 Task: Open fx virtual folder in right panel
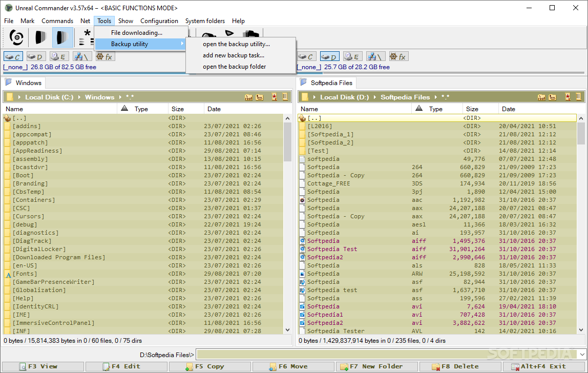[x=398, y=57]
